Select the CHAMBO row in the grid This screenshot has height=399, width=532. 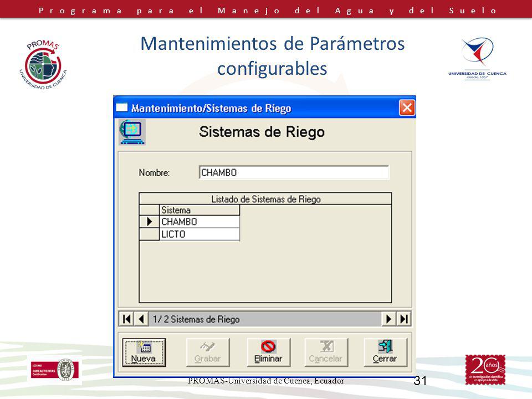199,222
